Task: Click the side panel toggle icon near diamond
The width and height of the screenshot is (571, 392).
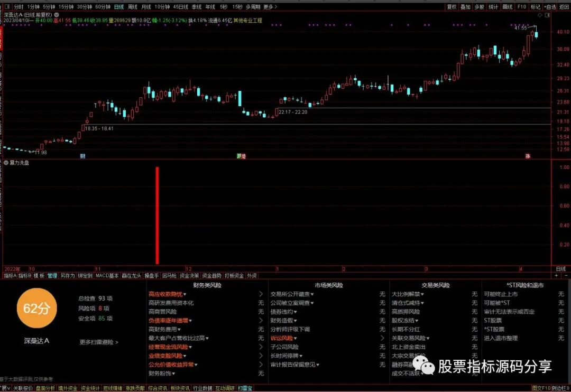Action: (547, 15)
